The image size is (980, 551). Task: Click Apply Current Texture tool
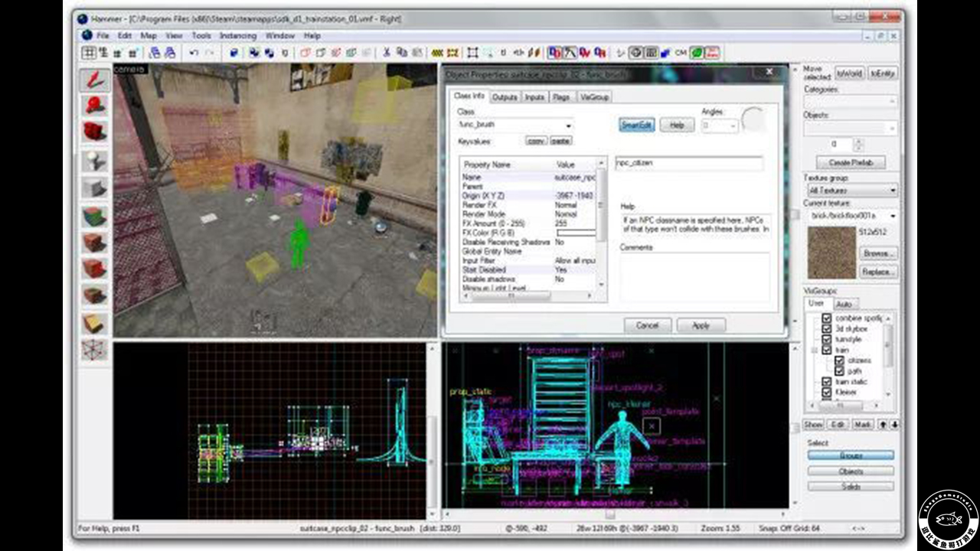[x=95, y=243]
